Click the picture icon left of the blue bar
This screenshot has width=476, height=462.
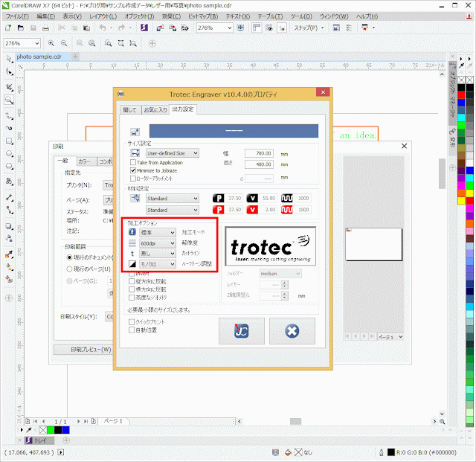(135, 132)
